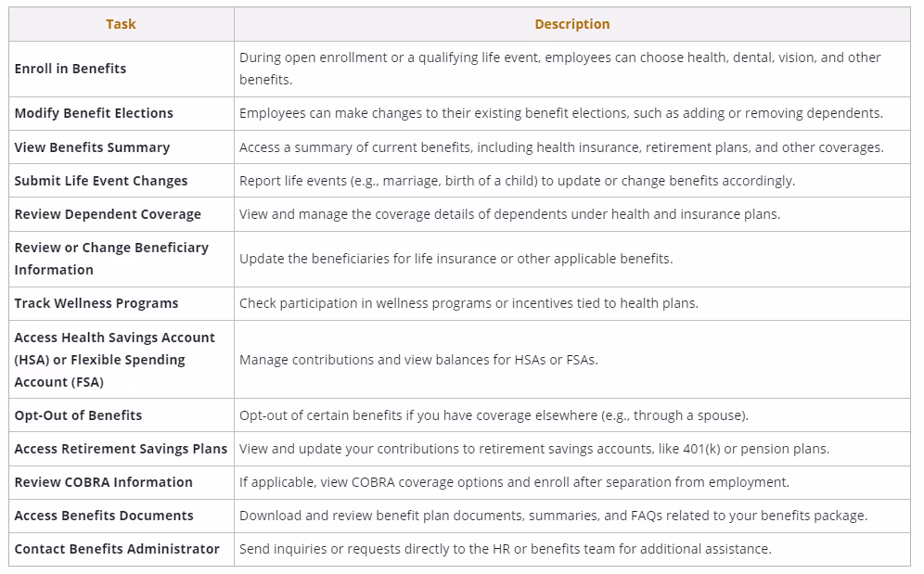Select the description mentioning 401(k) or pension plans
Image resolution: width=924 pixels, height=574 pixels.
[533, 449]
